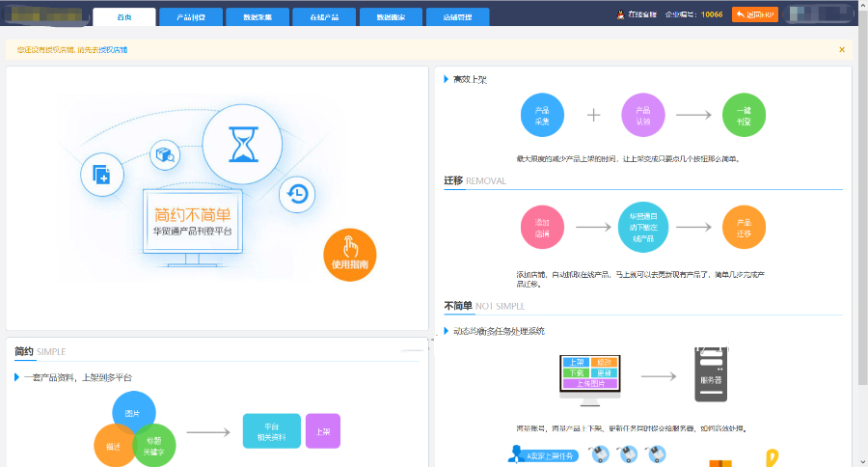Click the cyan 平台相关资料 box
Image resolution: width=868 pixels, height=467 pixels.
tap(272, 431)
